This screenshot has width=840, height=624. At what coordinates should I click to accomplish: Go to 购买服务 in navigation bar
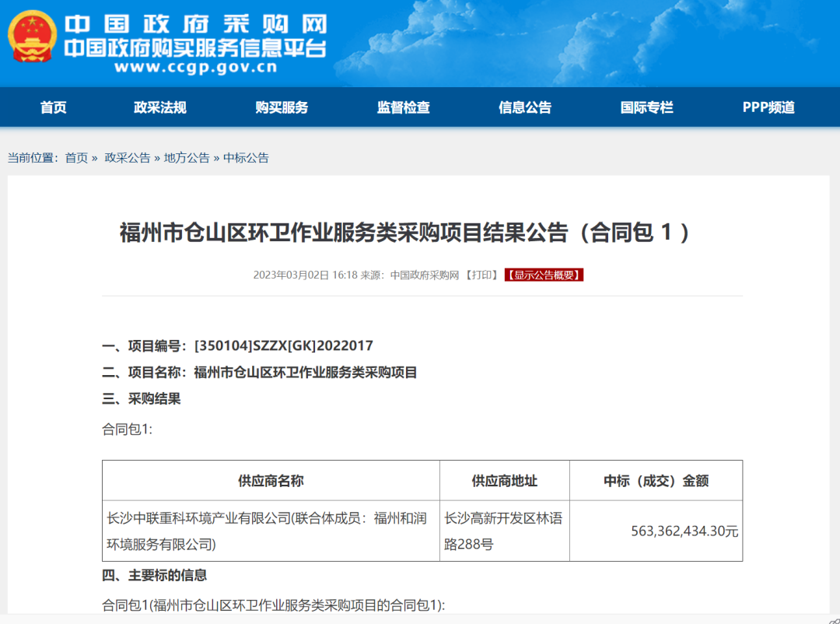[x=282, y=107]
